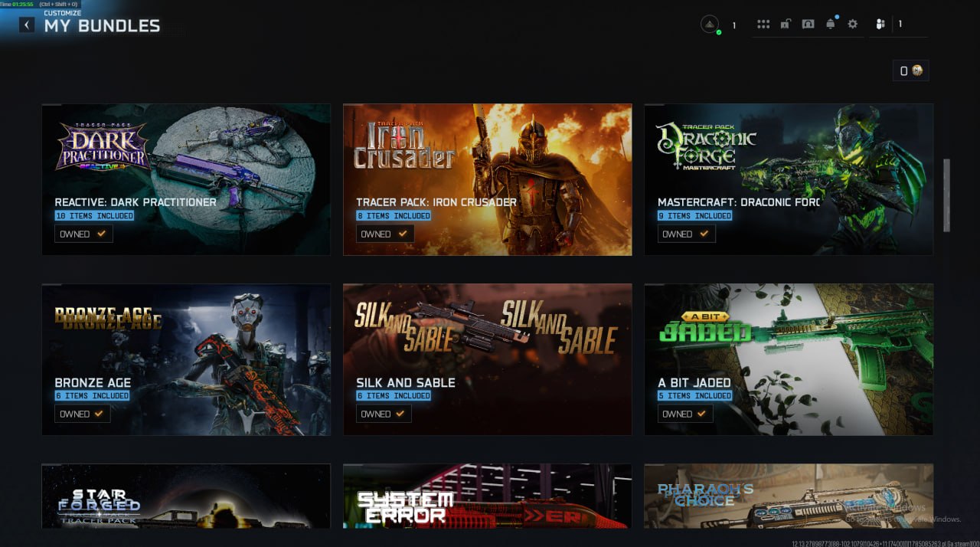The height and width of the screenshot is (547, 980).
Task: Open the Silk and Sable bundle
Action: tap(488, 359)
